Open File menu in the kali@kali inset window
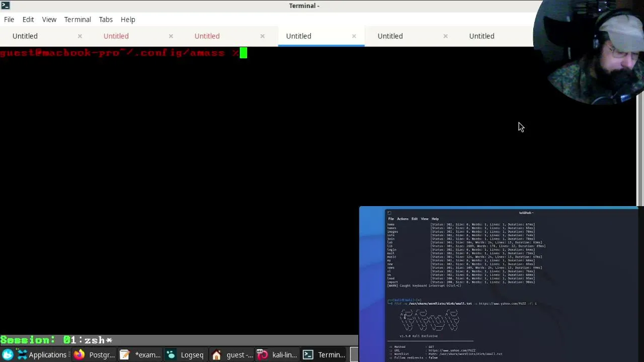The width and height of the screenshot is (644, 362). (x=391, y=219)
